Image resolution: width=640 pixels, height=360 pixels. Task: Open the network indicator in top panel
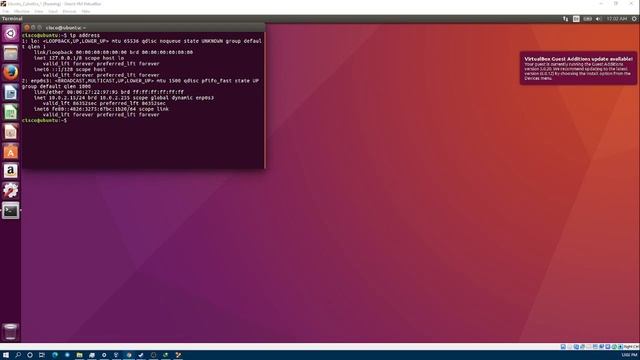click(x=565, y=19)
